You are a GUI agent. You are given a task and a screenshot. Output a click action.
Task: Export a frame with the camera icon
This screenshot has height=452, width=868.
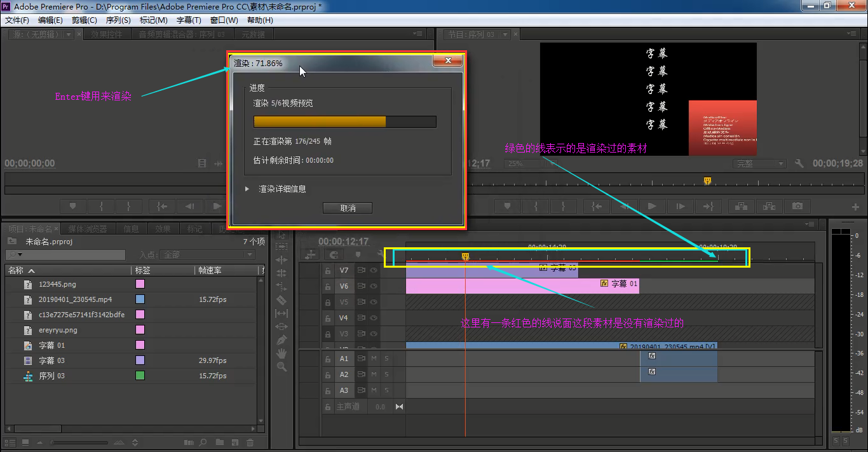tap(797, 206)
